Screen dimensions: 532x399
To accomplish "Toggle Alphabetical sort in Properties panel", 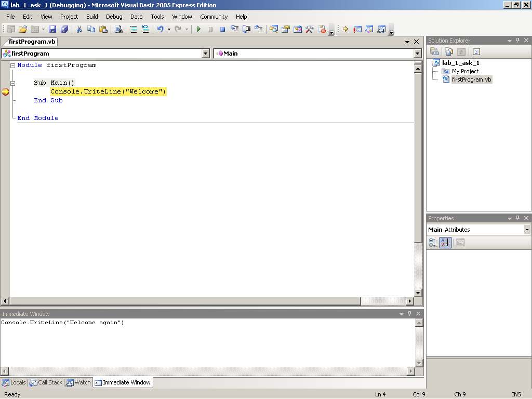I will (445, 243).
